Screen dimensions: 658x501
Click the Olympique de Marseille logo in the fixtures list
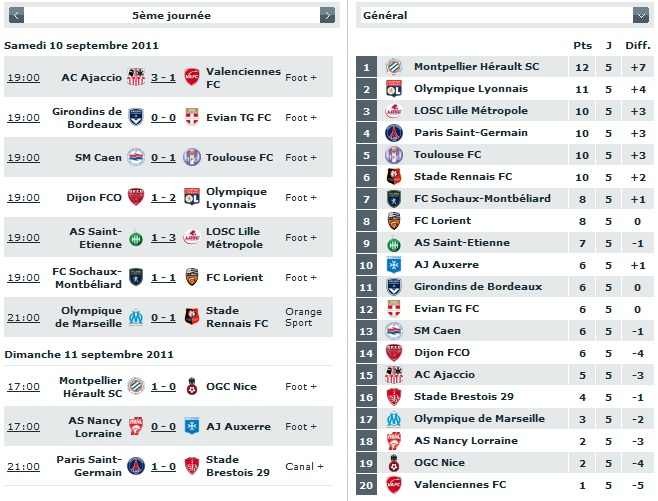pyautogui.click(x=136, y=317)
